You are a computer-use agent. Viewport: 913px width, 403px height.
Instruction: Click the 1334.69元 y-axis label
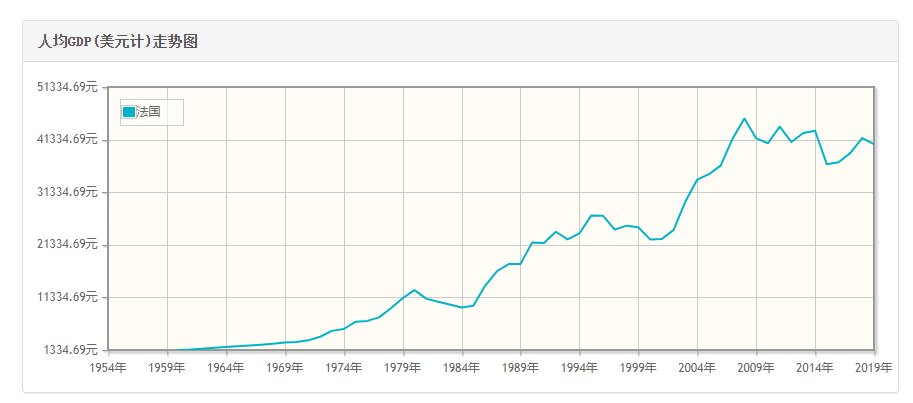pyautogui.click(x=70, y=349)
